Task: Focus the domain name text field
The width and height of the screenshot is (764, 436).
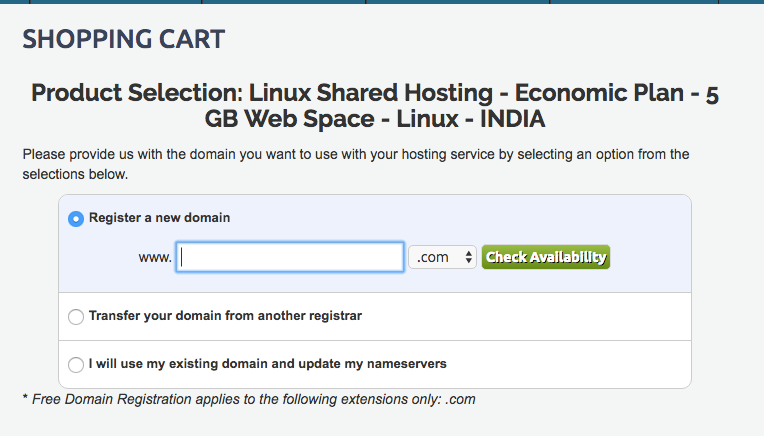Action: [x=290, y=257]
